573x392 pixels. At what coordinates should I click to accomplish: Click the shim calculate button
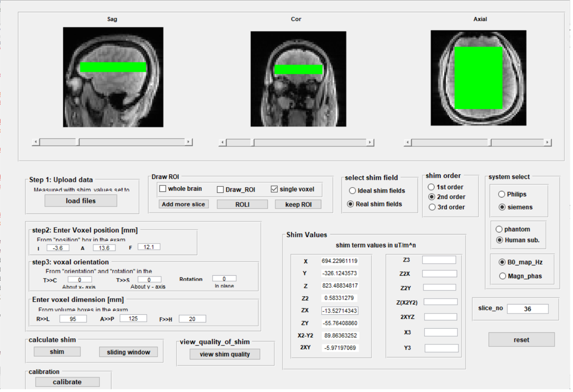(x=57, y=351)
